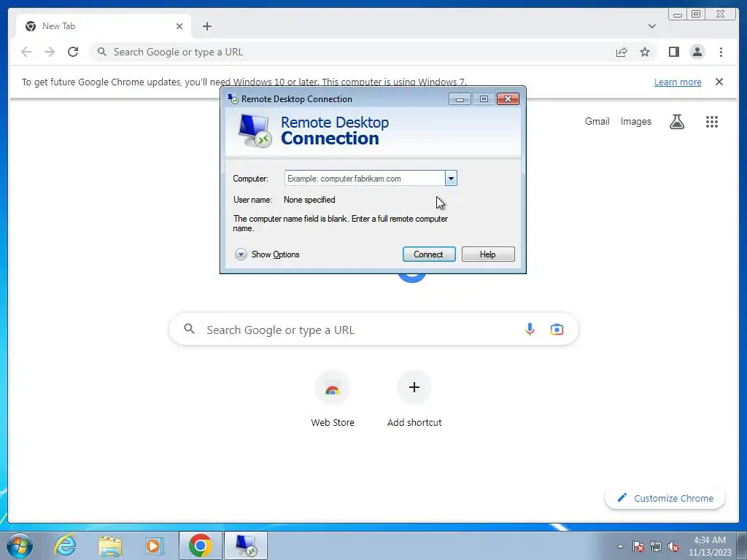
Task: Close the Remote Desktop Connection dialog
Action: (x=508, y=99)
